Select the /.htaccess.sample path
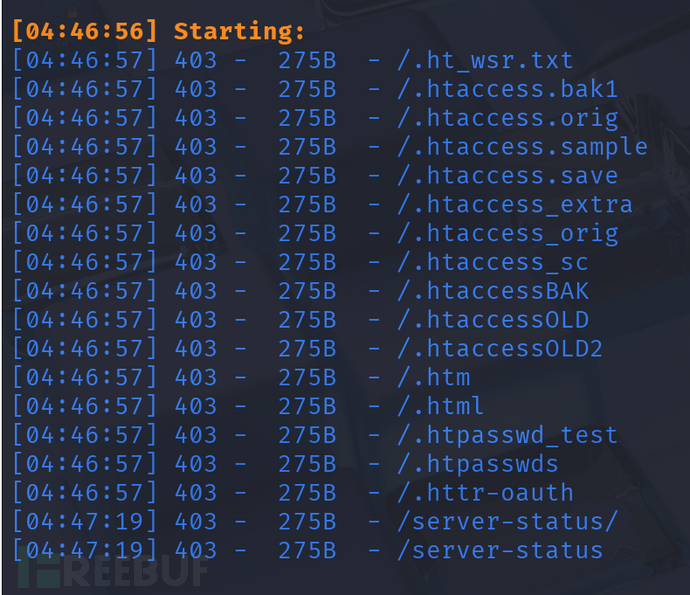 (x=523, y=148)
